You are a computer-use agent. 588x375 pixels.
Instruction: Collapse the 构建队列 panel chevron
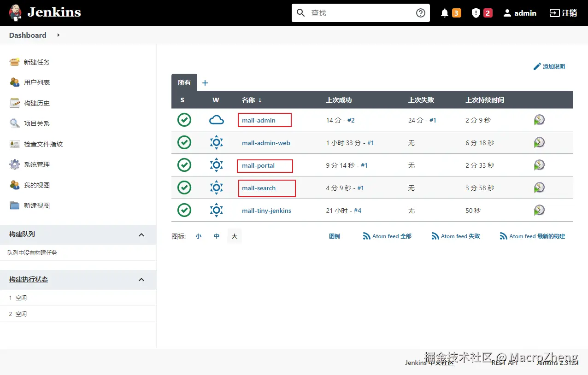(x=141, y=234)
